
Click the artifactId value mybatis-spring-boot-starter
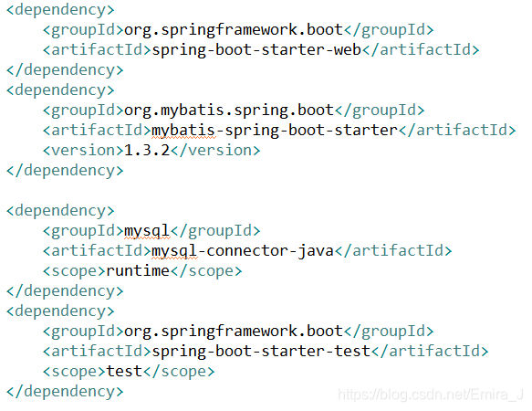click(275, 131)
